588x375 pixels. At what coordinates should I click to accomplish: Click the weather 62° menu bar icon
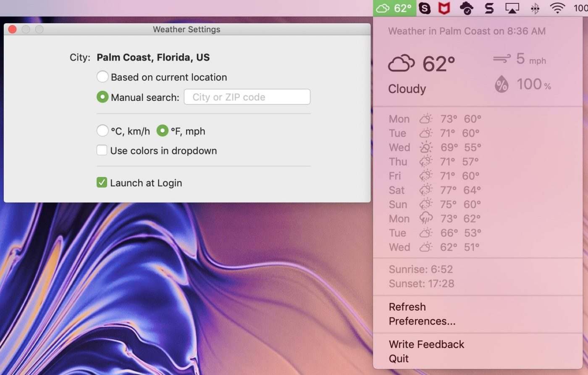[x=394, y=8]
